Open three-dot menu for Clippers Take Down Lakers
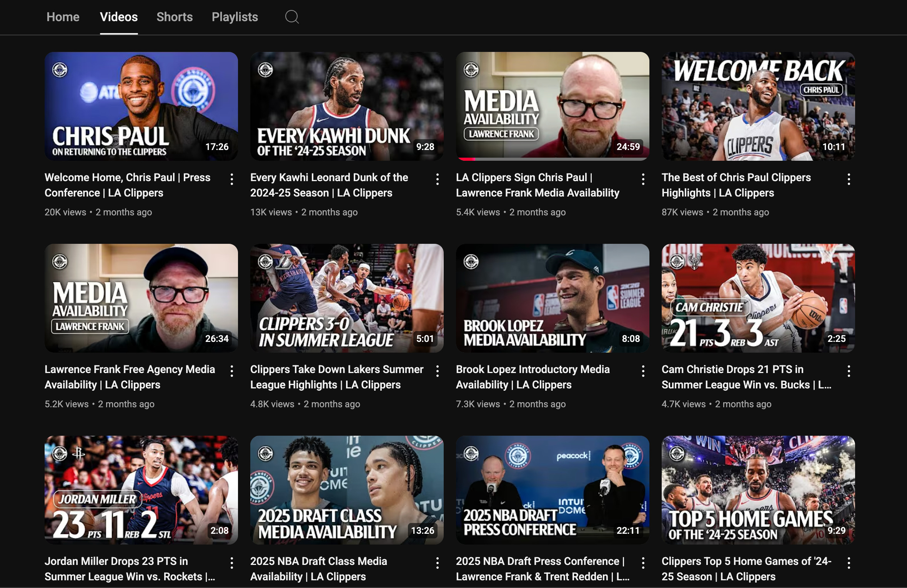Viewport: 907px width, 588px height. pos(437,371)
